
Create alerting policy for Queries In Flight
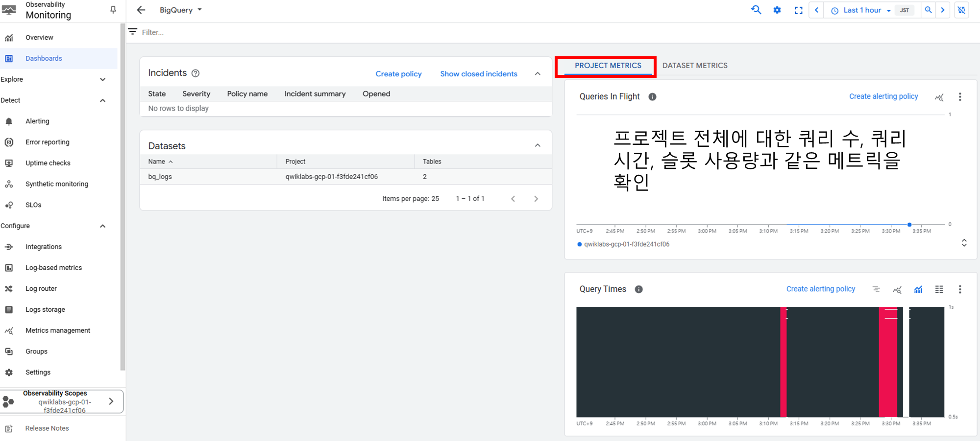click(883, 96)
